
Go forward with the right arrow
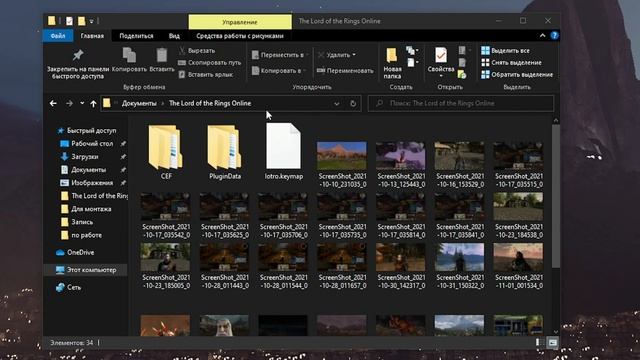pyautogui.click(x=69, y=104)
